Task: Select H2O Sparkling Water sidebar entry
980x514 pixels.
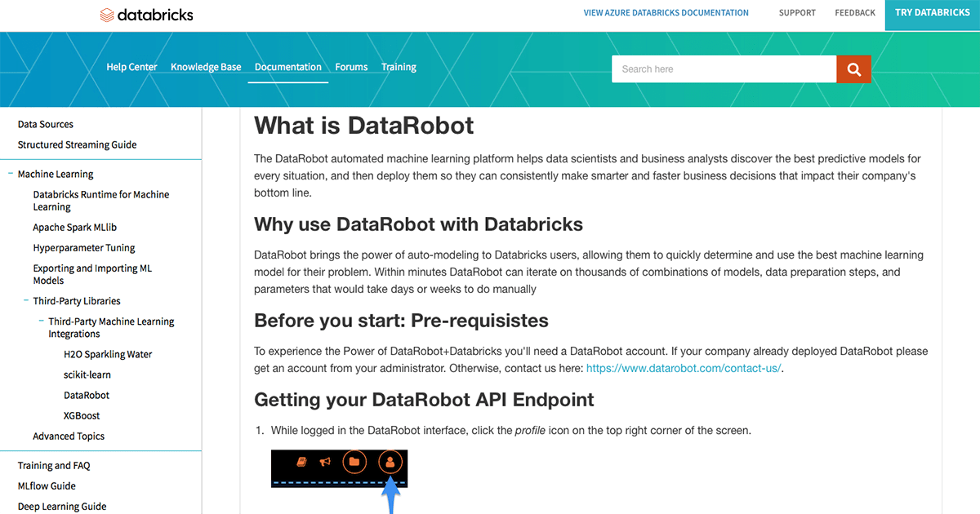Action: (108, 354)
